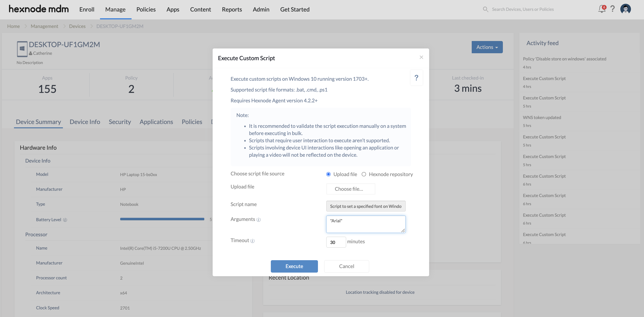Open the Enroll menu
644x317 pixels.
click(87, 9)
